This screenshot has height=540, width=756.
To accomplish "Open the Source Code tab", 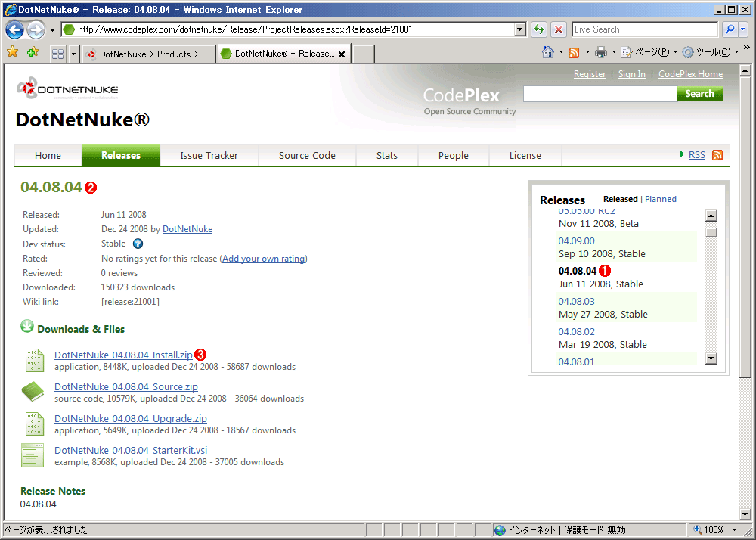I will coord(307,155).
